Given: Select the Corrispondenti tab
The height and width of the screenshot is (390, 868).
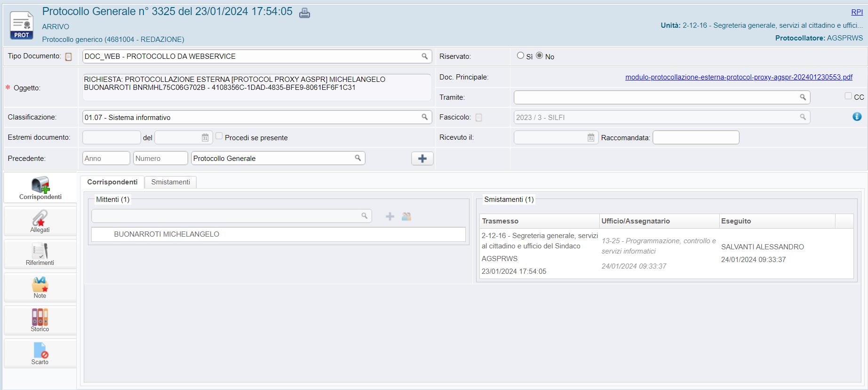Looking at the screenshot, I should [112, 182].
